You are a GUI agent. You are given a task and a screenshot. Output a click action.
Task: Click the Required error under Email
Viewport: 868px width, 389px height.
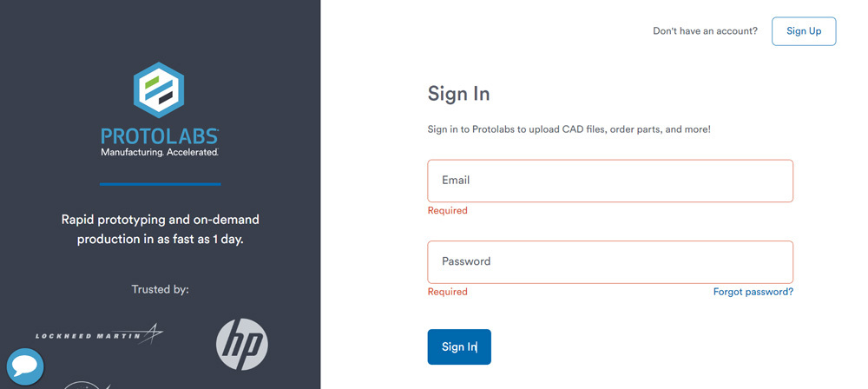point(447,211)
